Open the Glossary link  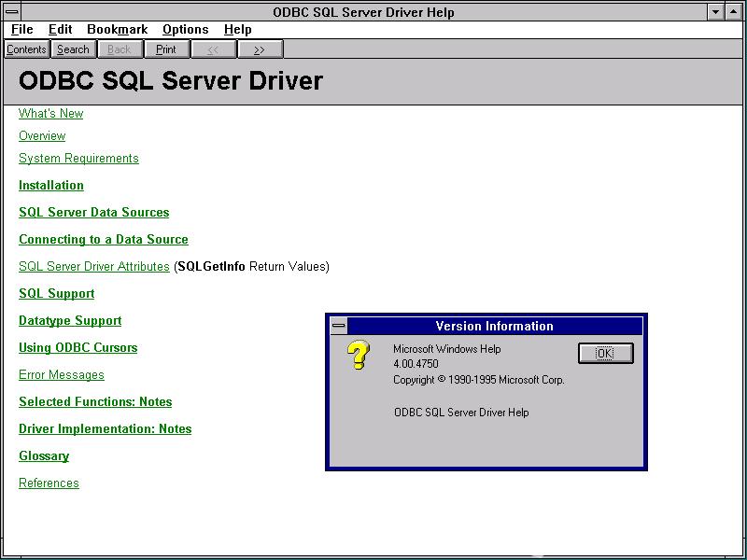pyautogui.click(x=44, y=456)
